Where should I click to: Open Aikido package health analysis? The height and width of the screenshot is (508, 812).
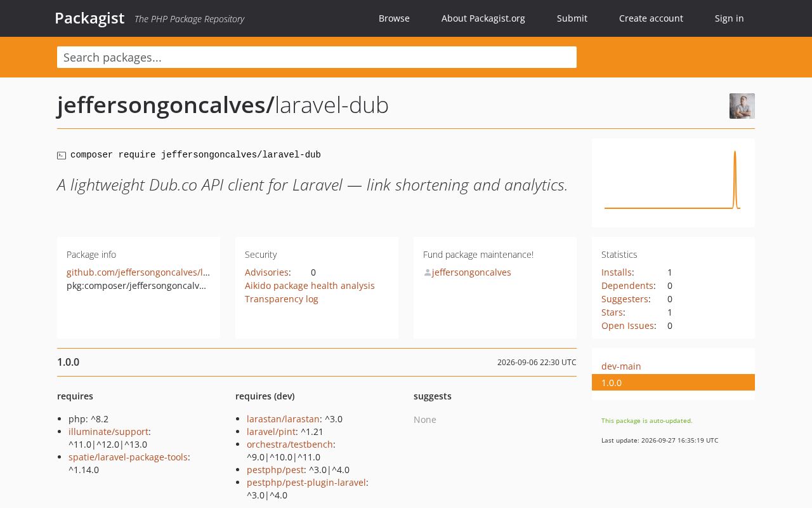point(310,286)
